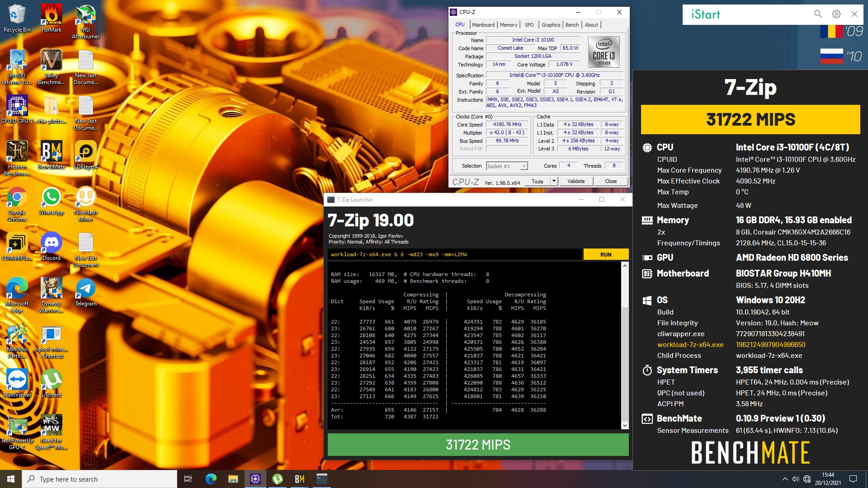Viewport: 868px width, 488px height.
Task: Switch to CPU-Z taskbar button
Action: click(255, 479)
